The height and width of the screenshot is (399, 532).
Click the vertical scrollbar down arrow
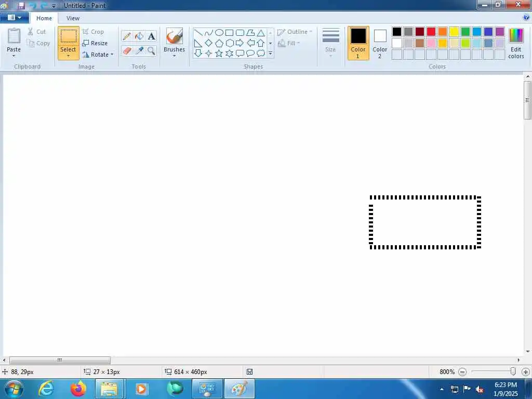pyautogui.click(x=528, y=352)
